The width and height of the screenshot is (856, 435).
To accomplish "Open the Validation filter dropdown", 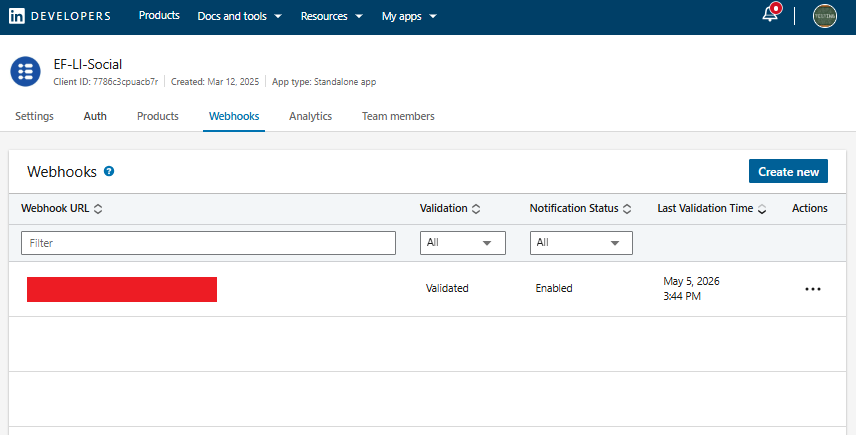I will (x=462, y=243).
